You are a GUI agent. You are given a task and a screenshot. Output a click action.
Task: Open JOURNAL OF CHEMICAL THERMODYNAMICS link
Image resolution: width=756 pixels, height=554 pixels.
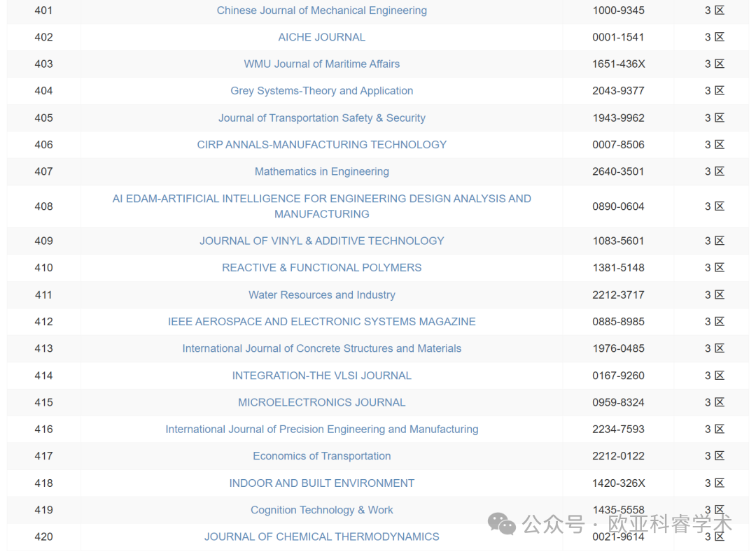pos(321,537)
